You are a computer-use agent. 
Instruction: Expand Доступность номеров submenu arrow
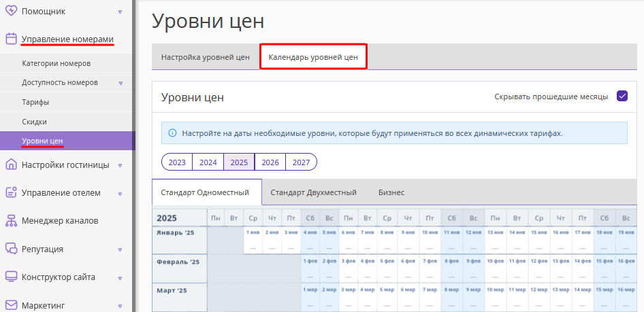pos(120,83)
